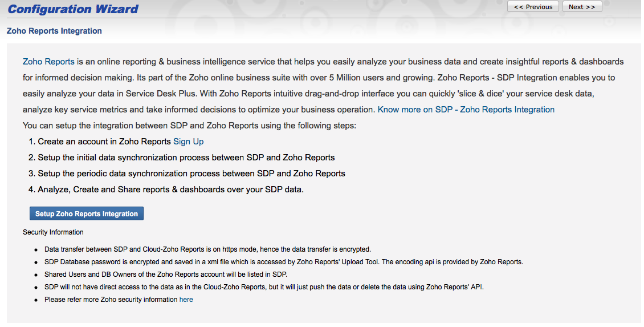
Task: Click the Configuration Wizard title
Action: (73, 9)
